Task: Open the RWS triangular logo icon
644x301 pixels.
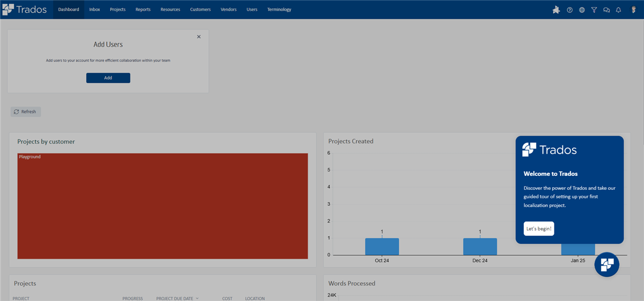Action: [556, 10]
